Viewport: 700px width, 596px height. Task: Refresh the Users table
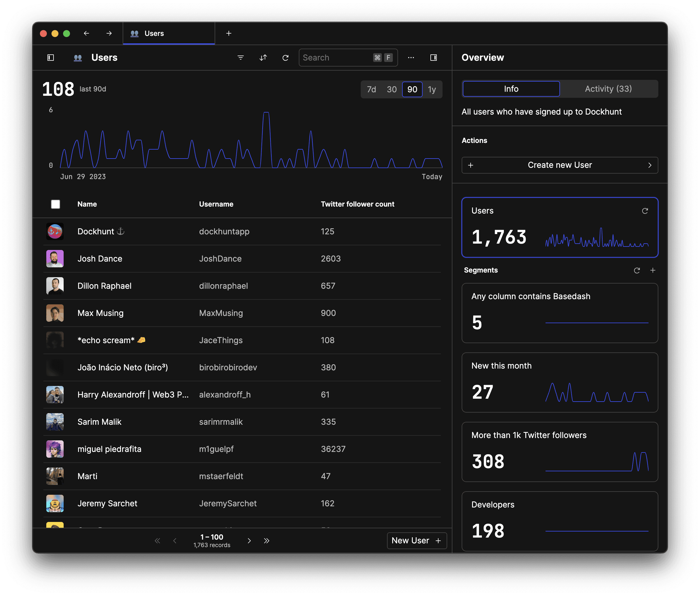285,58
